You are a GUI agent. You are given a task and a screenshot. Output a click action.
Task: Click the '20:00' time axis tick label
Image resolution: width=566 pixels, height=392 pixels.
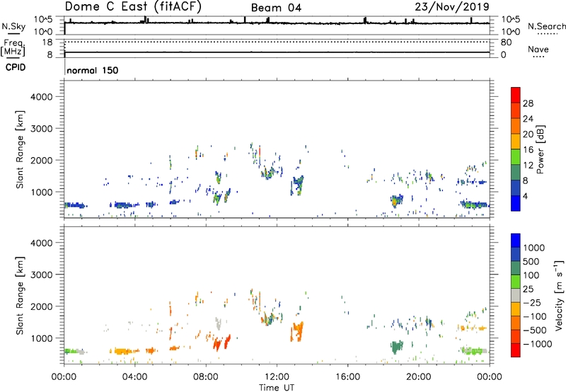(x=419, y=377)
